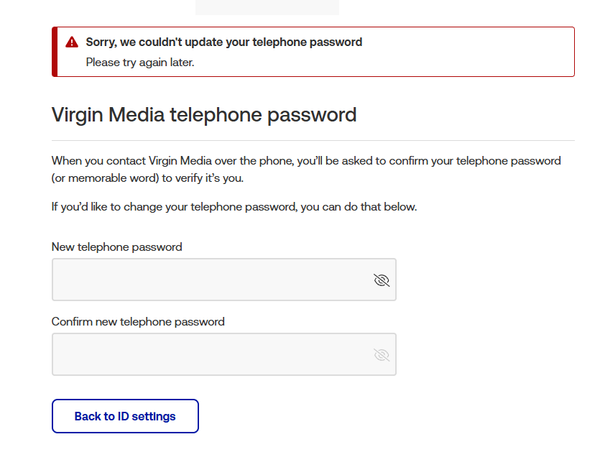The image size is (600, 465).
Task: Click the grey box above the error
Action: [x=267, y=6]
